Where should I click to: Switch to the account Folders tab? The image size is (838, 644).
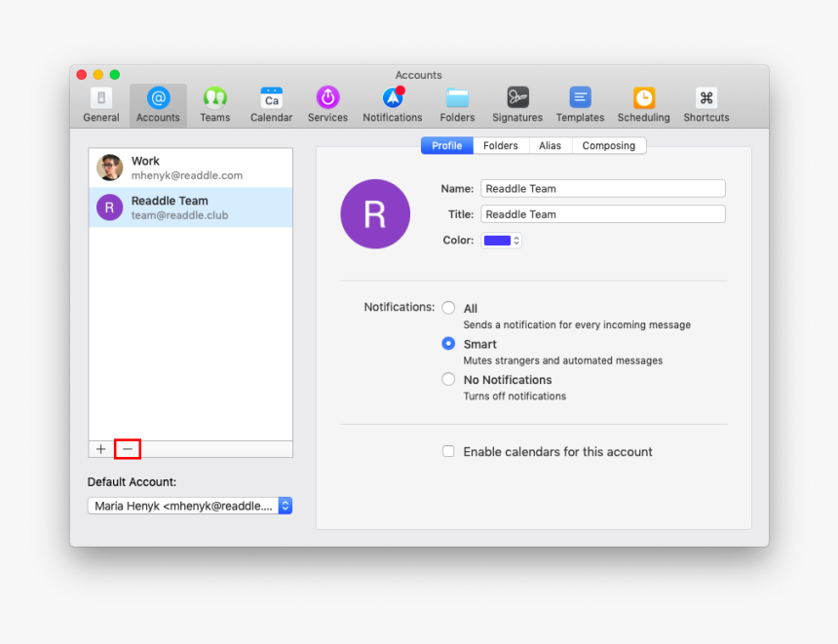click(501, 145)
